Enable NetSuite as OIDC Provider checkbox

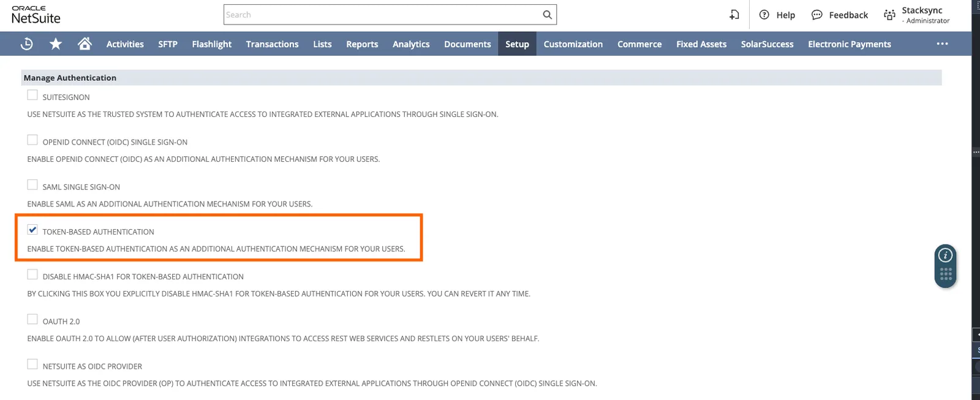[32, 364]
